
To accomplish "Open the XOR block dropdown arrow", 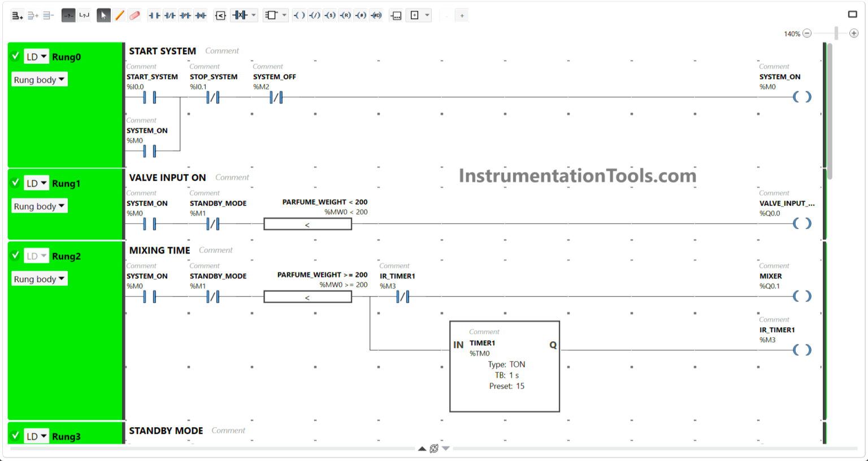I will pyautogui.click(x=254, y=15).
